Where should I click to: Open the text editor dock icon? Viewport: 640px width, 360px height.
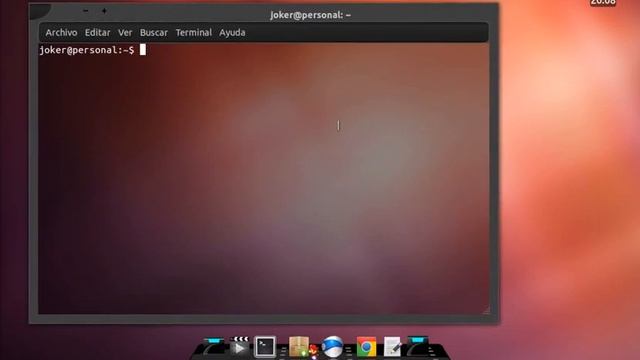[x=392, y=347]
